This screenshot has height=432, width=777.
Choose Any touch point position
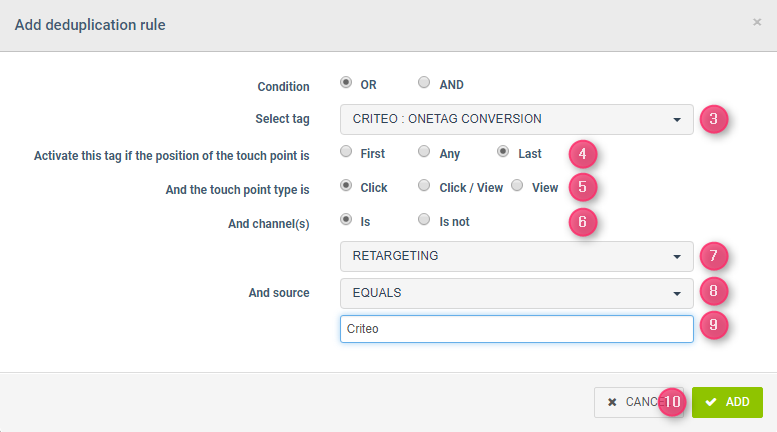(424, 153)
